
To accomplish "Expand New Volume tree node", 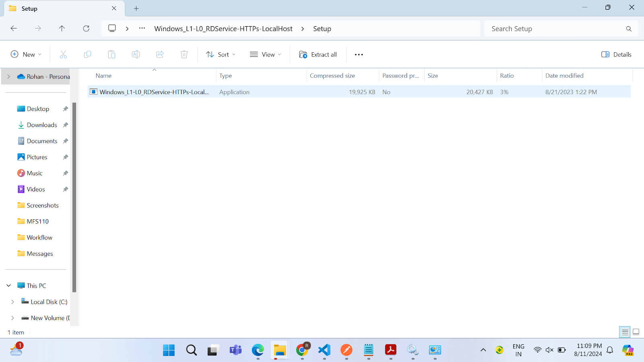I will (12, 318).
